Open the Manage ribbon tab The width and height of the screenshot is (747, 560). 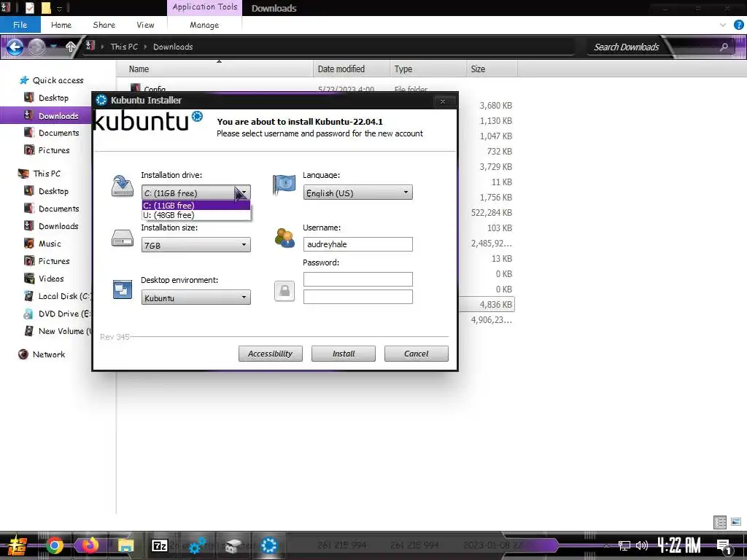204,25
